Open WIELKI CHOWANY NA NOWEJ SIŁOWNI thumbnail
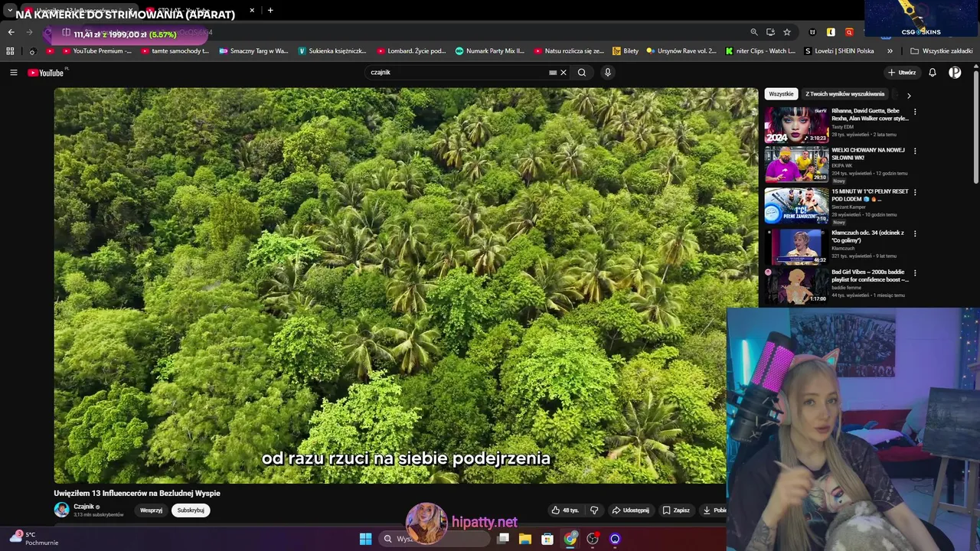 coord(796,164)
